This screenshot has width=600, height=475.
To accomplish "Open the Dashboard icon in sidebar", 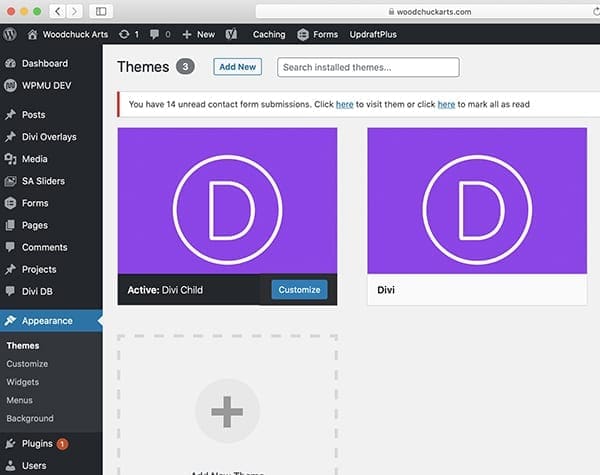I will (x=10, y=64).
